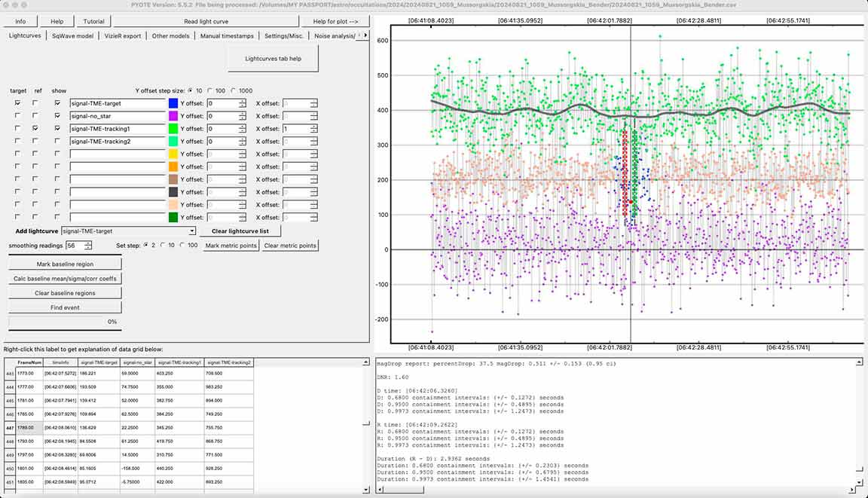868x498 pixels.
Task: Click Calc baseline mean/sigma/corr coeffs
Action: [x=65, y=279]
